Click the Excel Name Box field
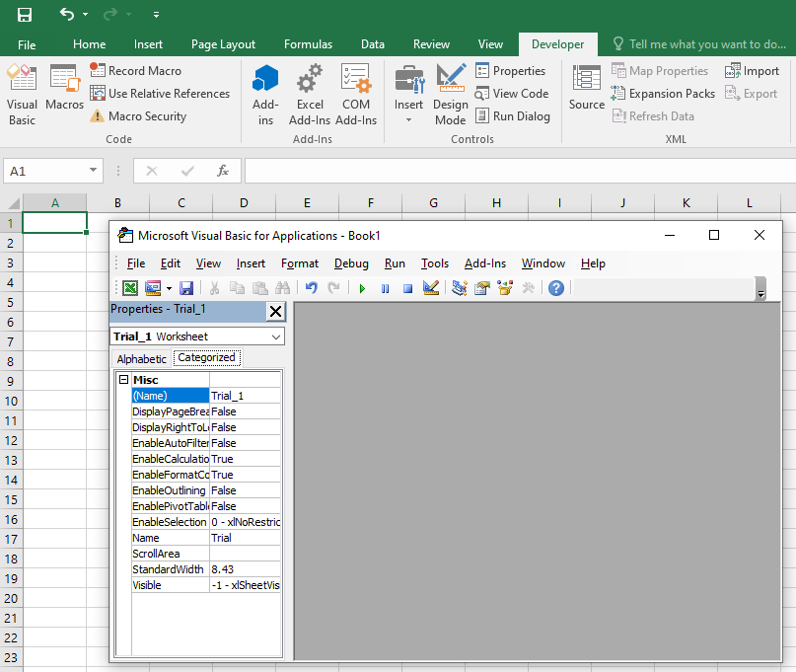Viewport: 796px width, 672px height. pos(45,171)
